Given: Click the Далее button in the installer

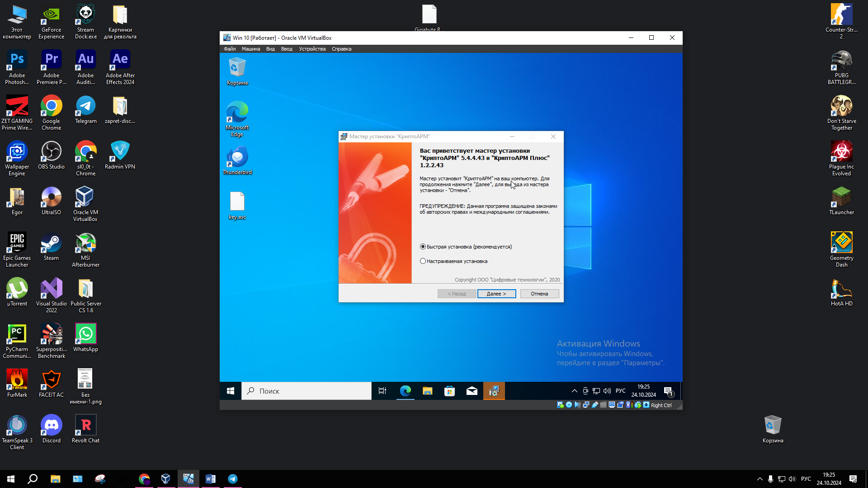Looking at the screenshot, I should coord(496,294).
